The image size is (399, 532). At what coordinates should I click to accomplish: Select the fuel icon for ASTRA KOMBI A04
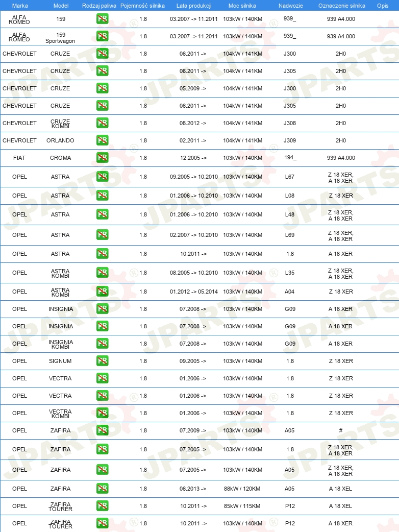coord(103,292)
